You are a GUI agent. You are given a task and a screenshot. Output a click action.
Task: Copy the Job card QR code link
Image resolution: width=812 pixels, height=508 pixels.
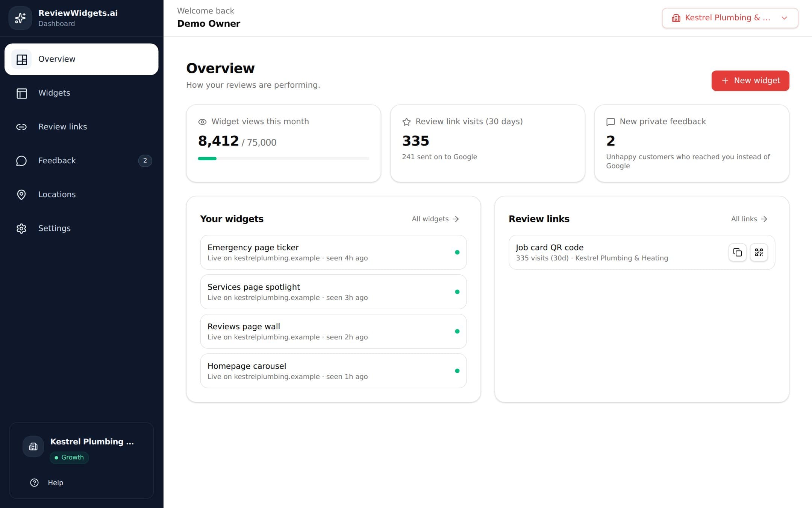point(738,252)
